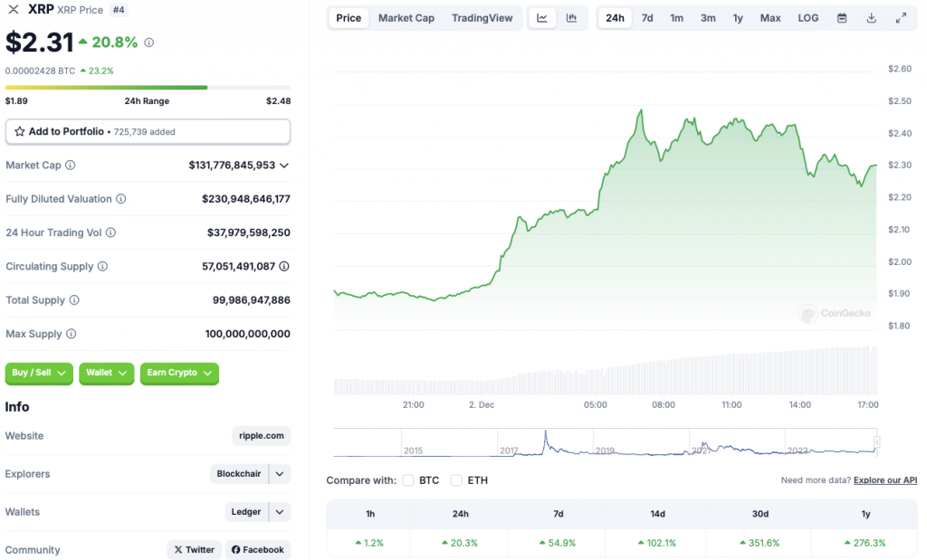Open the Ledger wallet link
The height and width of the screenshot is (560, 927).
[x=246, y=511]
